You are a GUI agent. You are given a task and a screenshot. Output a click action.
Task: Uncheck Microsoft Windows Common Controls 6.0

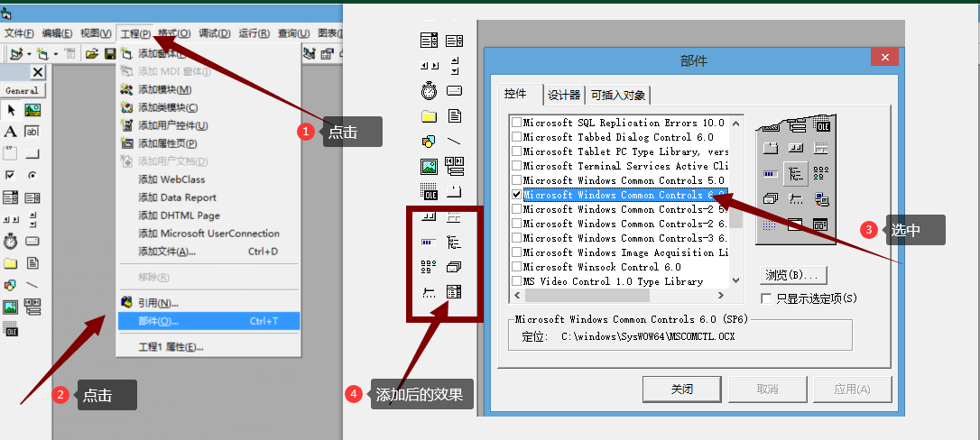pyautogui.click(x=516, y=195)
